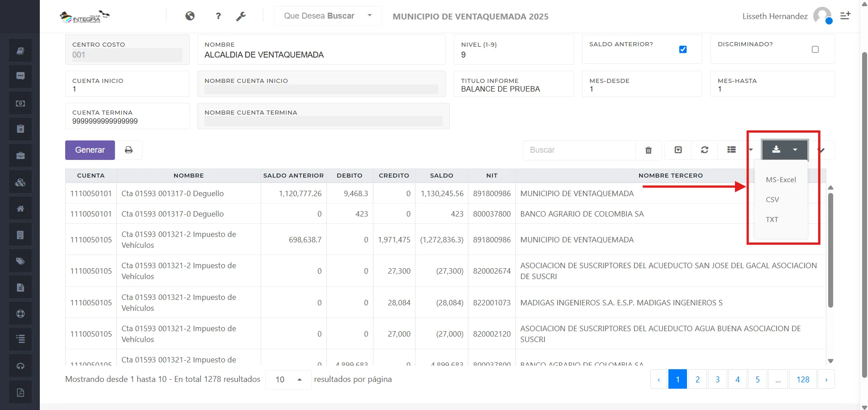This screenshot has height=410, width=868.
Task: Open the wrench settings tool in the header
Action: [241, 16]
